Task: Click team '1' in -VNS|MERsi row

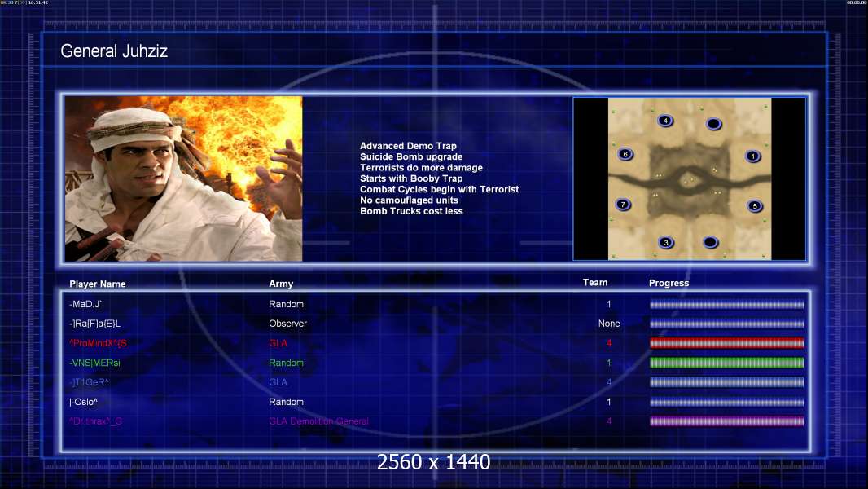Action: (x=609, y=363)
